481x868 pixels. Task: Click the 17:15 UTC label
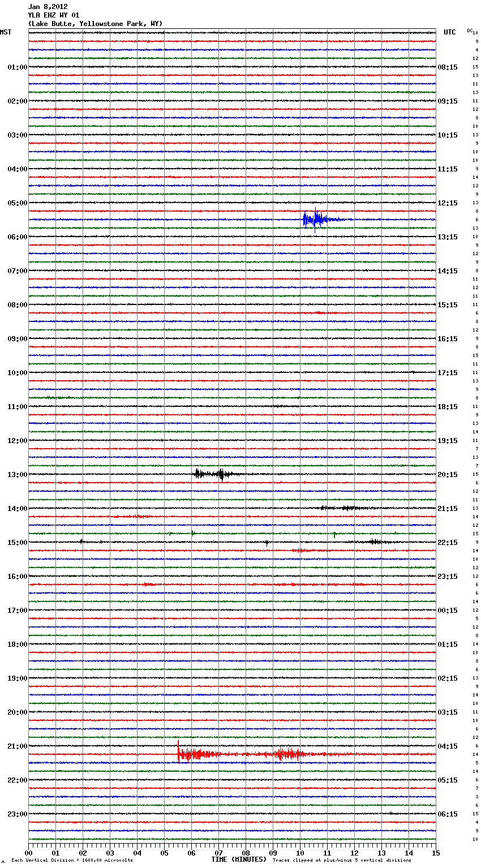448,373
